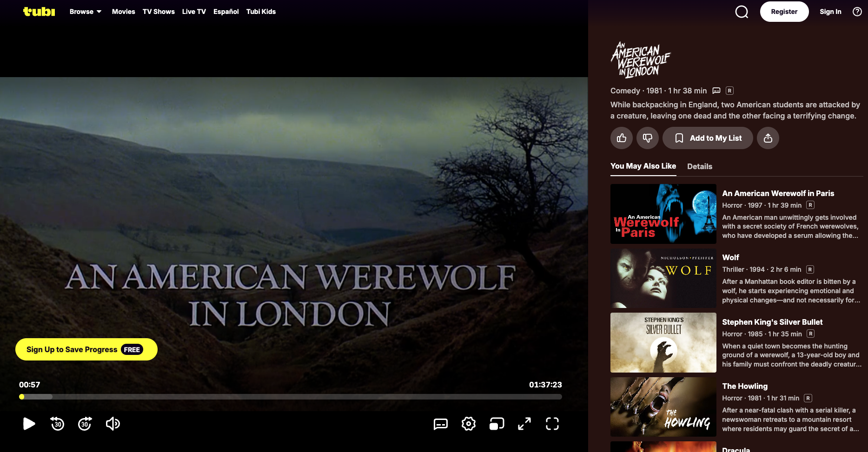Open Tubi Kids
Screen dimensions: 868x452
(x=261, y=12)
